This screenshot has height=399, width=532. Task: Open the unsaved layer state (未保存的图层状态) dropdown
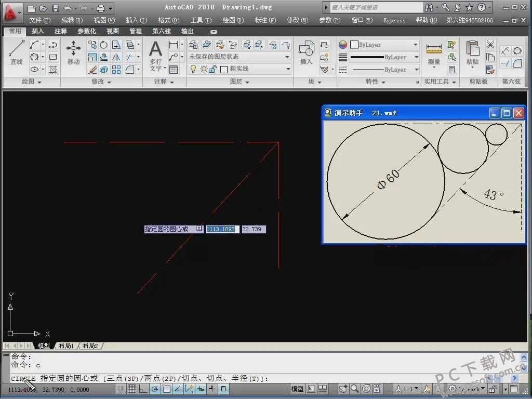pyautogui.click(x=240, y=57)
